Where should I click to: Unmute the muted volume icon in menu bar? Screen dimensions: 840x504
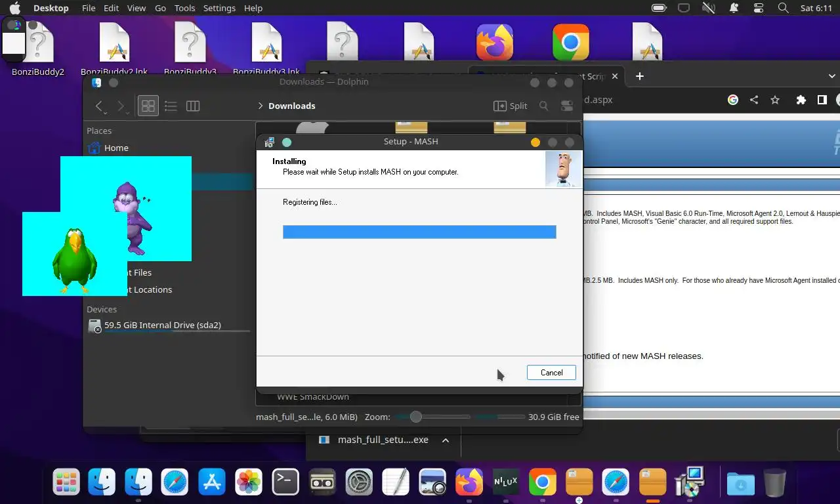click(709, 8)
